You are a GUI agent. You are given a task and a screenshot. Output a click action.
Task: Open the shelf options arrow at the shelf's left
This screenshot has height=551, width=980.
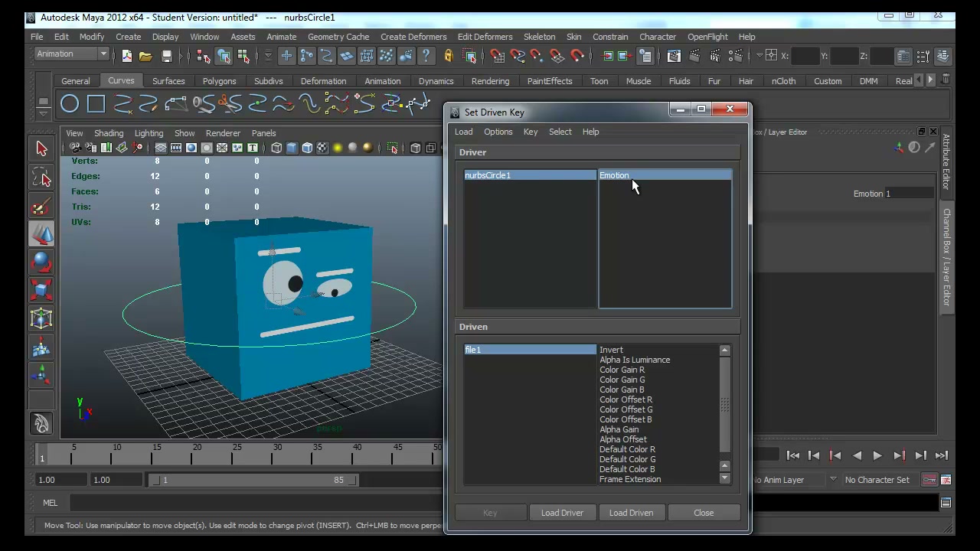pyautogui.click(x=44, y=114)
